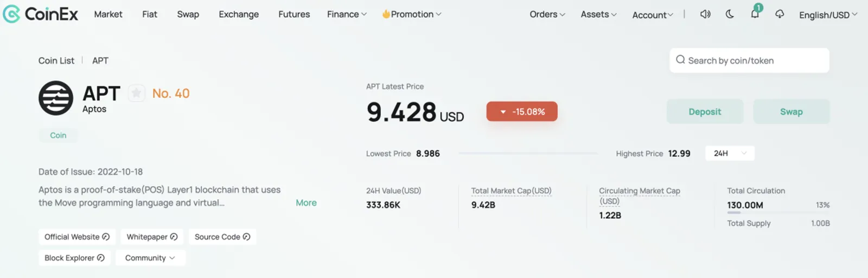The image size is (868, 278).
Task: Click the coin/token search field
Action: coord(749,60)
